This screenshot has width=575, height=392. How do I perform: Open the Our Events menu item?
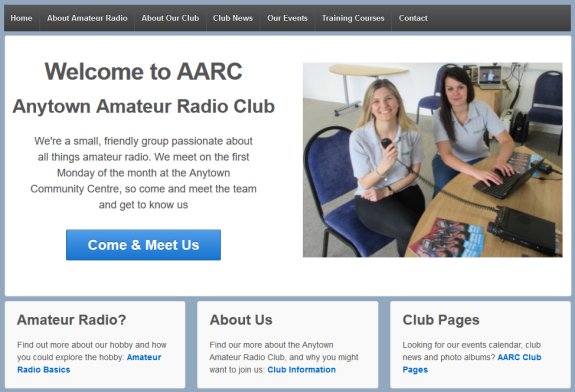coord(287,18)
